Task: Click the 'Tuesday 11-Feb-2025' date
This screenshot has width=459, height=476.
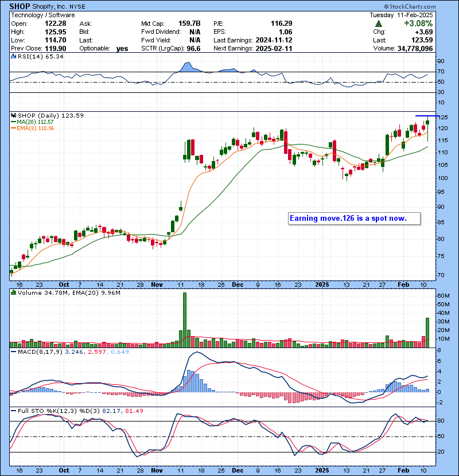Action: [x=401, y=15]
